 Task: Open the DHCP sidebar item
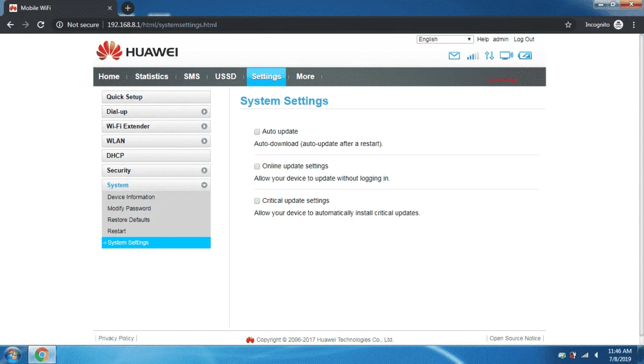click(156, 156)
